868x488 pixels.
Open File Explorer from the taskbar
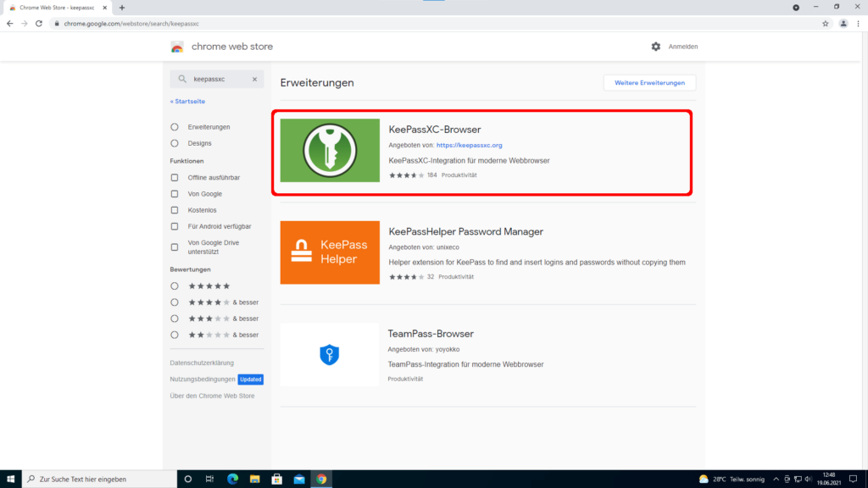[x=254, y=480]
